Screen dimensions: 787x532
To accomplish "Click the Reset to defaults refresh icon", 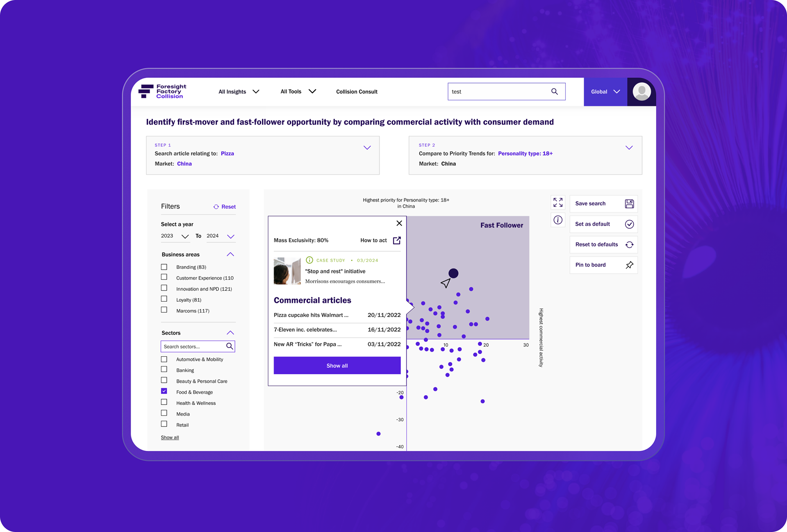I will pos(630,245).
